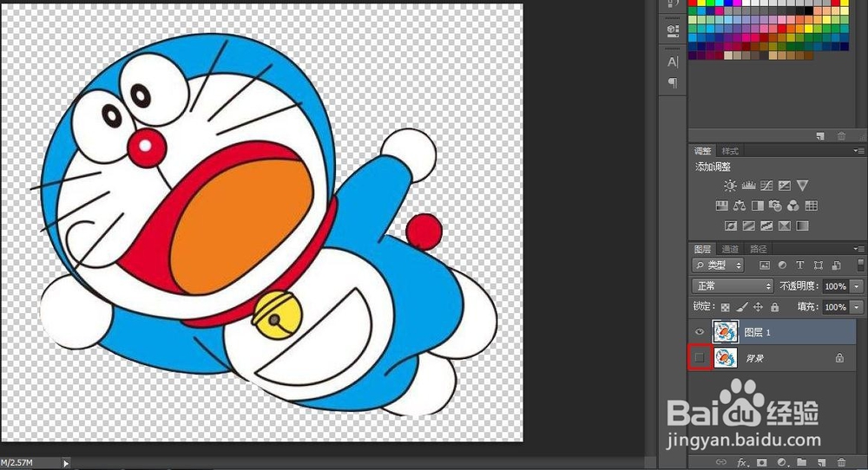
Task: Click the 背景 layer lock icon
Action: [839, 358]
